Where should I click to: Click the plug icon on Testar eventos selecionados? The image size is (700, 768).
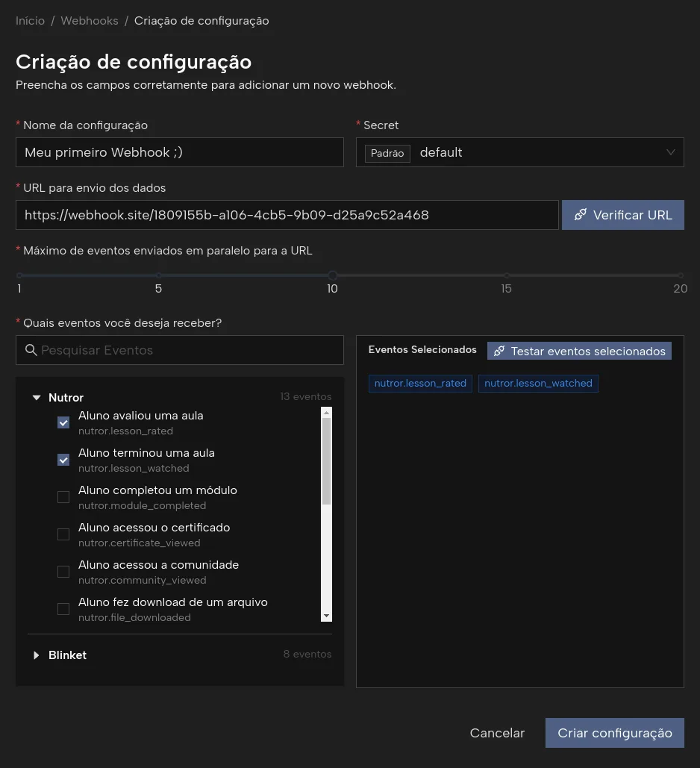[499, 351]
